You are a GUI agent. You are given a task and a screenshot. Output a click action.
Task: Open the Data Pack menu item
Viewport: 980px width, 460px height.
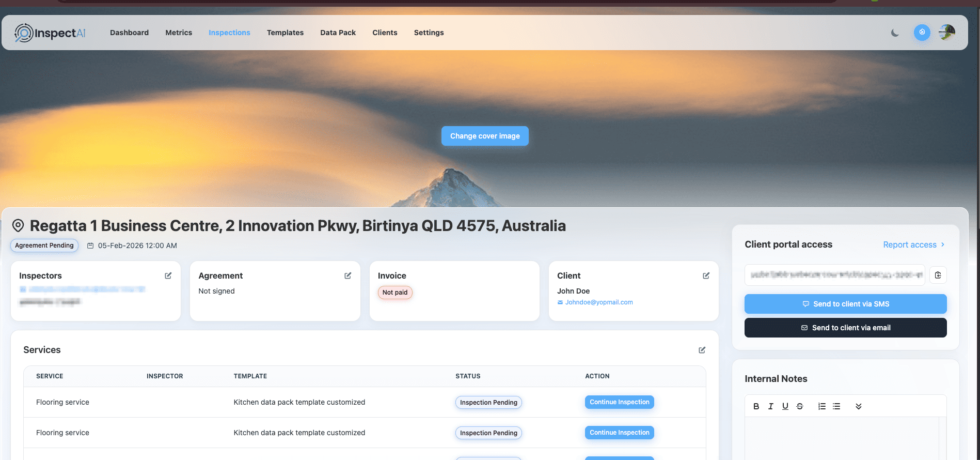[338, 33]
